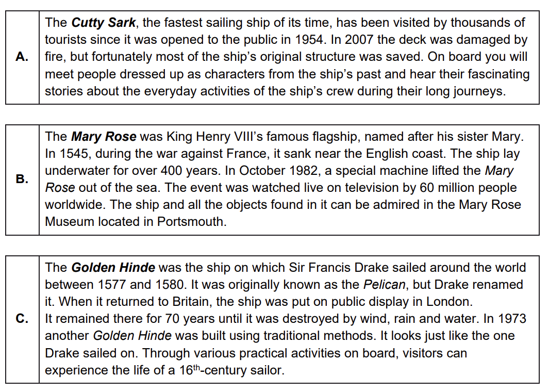Screen dimensions: 548x392
Task: Click the bold Mary Rose ship name
Action: tap(103, 137)
